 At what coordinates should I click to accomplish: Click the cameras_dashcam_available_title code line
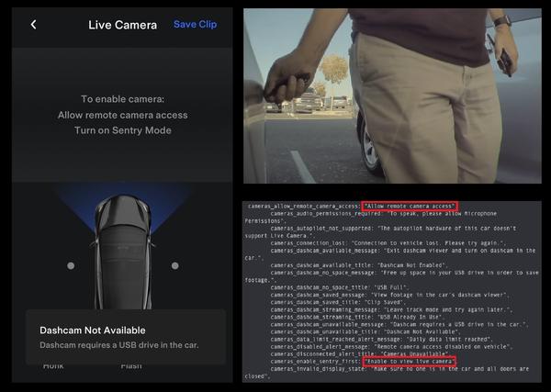coord(359,265)
